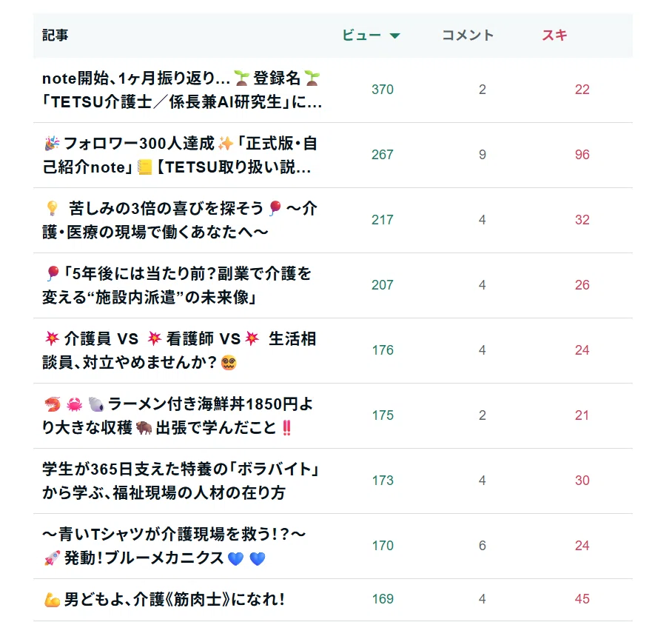The height and width of the screenshot is (622, 672).
Task: Click the light bulb emoji icon
Action: click(52, 209)
